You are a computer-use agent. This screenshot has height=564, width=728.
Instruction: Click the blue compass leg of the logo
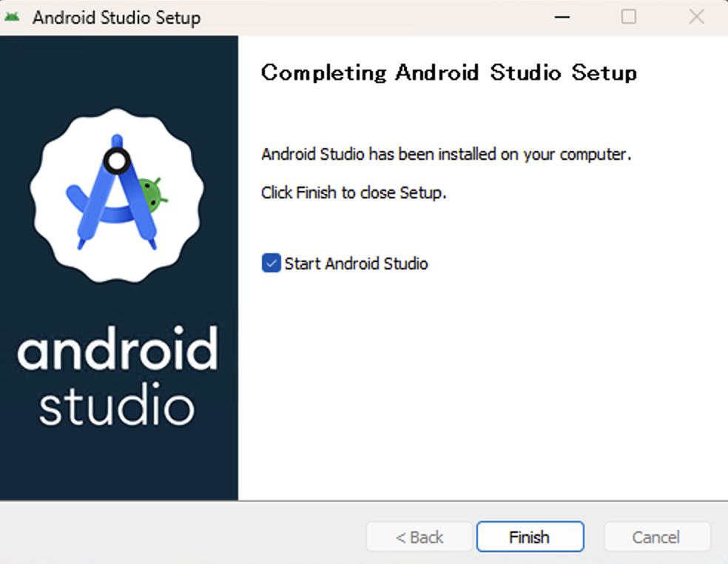89,222
